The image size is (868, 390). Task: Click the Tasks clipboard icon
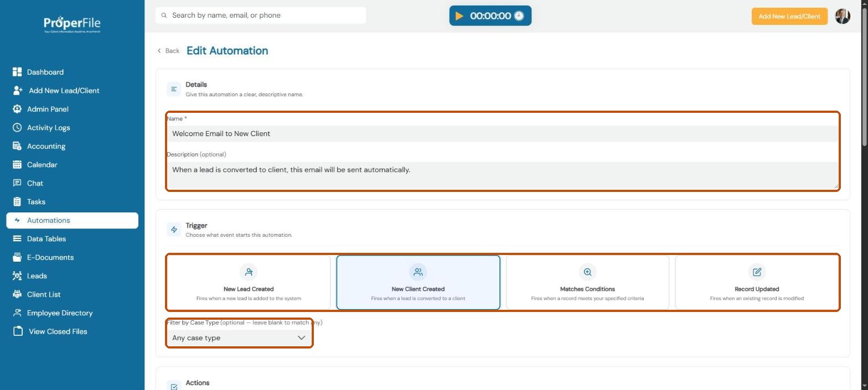pyautogui.click(x=17, y=201)
